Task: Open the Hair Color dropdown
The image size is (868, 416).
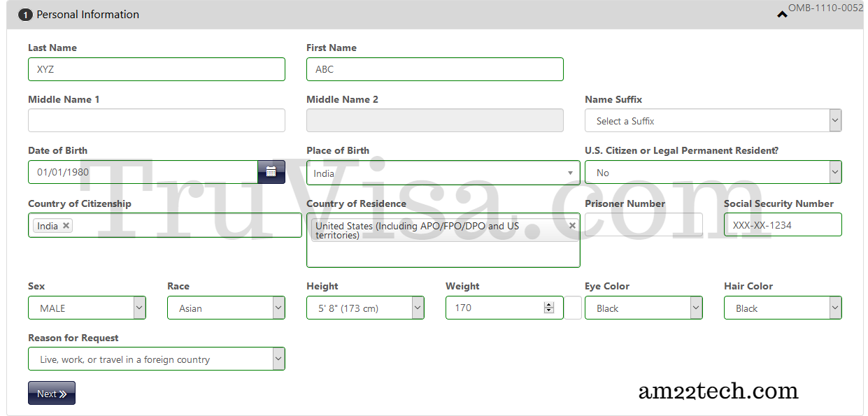Action: [783, 308]
